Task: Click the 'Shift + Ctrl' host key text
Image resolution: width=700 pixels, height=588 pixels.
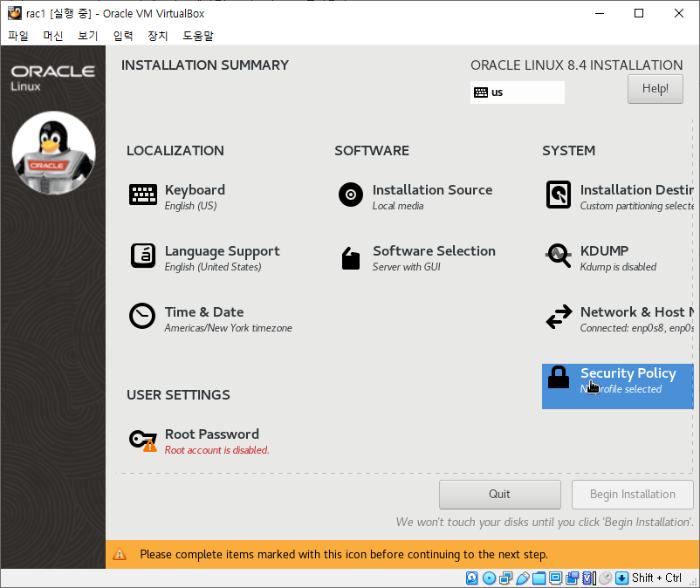Action: (656, 578)
